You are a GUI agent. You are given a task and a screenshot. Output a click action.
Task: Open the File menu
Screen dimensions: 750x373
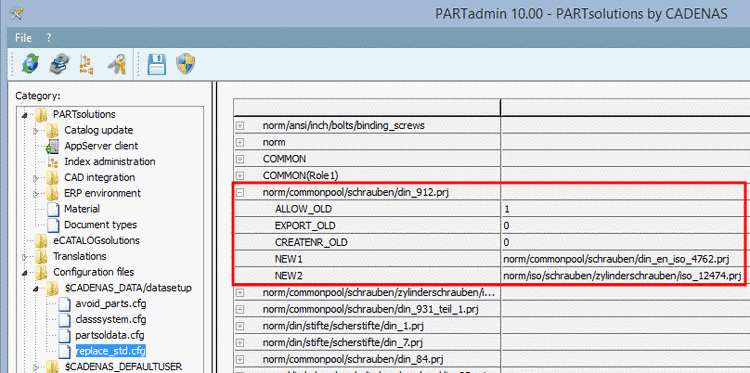[x=23, y=38]
